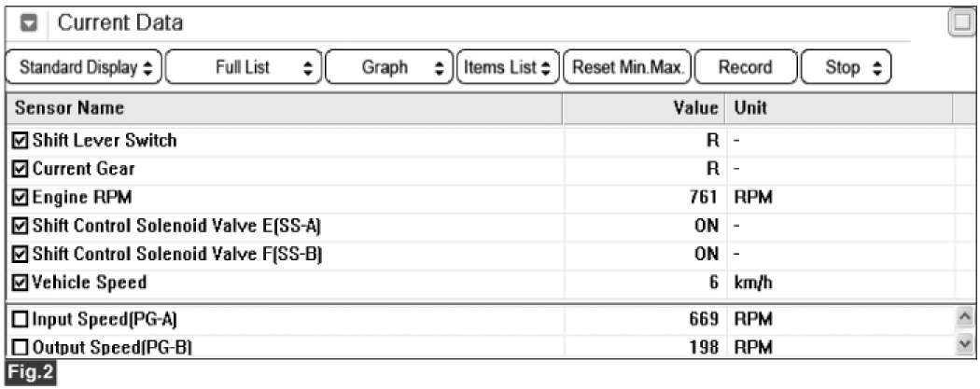Disable Shift Control Solenoid Valve E(SS-A) checkbox
The image size is (980, 389).
pyautogui.click(x=21, y=226)
